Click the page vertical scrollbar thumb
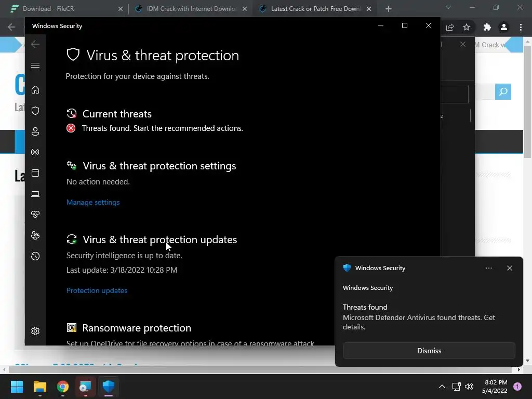 click(x=528, y=102)
